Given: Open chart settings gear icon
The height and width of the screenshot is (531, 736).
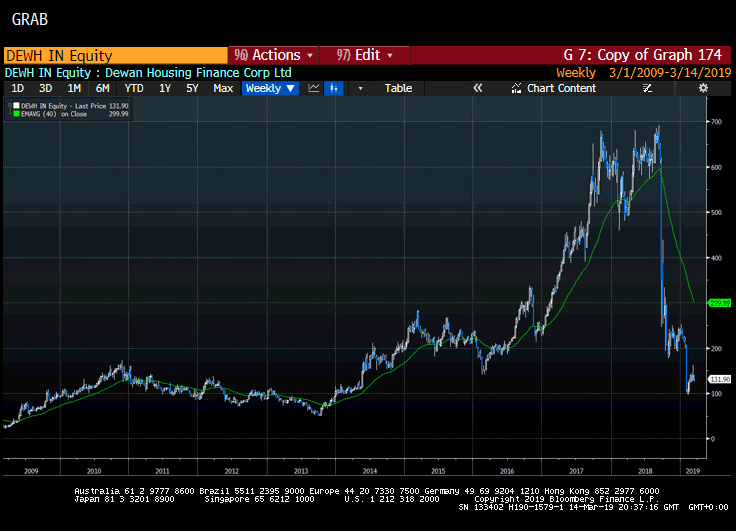Looking at the screenshot, I should pyautogui.click(x=703, y=88).
